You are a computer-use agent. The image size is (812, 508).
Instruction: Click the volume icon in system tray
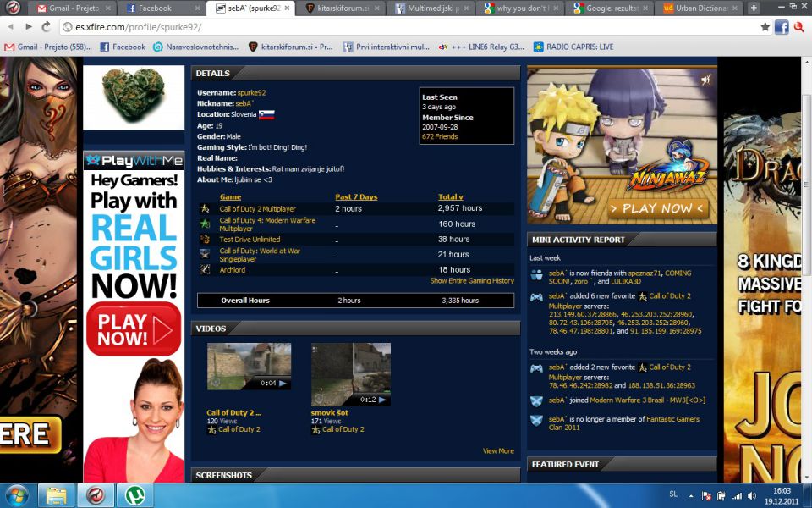752,496
